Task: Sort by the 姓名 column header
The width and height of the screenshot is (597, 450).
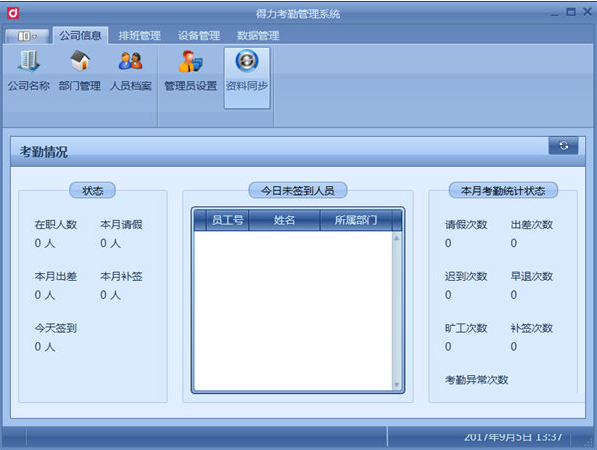Action: 284,220
